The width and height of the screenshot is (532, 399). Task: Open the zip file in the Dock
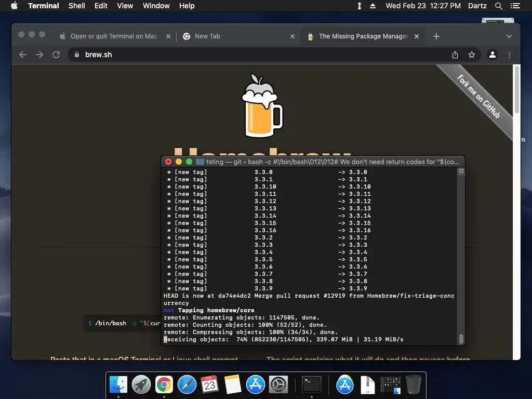point(367,384)
